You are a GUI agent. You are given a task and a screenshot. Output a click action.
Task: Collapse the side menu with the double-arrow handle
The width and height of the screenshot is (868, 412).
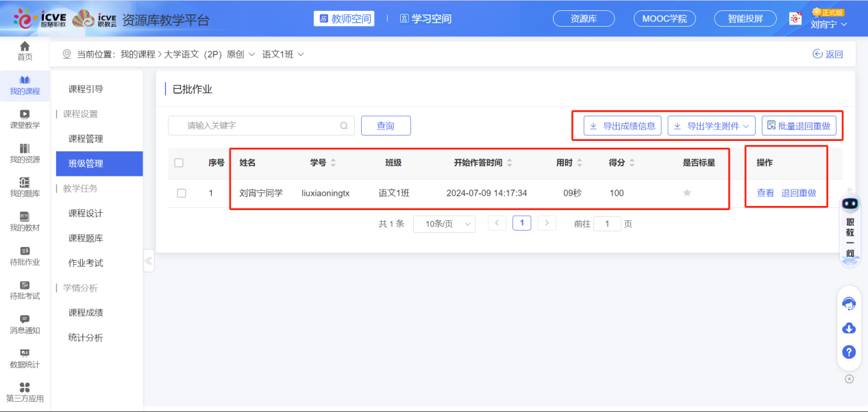pyautogui.click(x=149, y=261)
